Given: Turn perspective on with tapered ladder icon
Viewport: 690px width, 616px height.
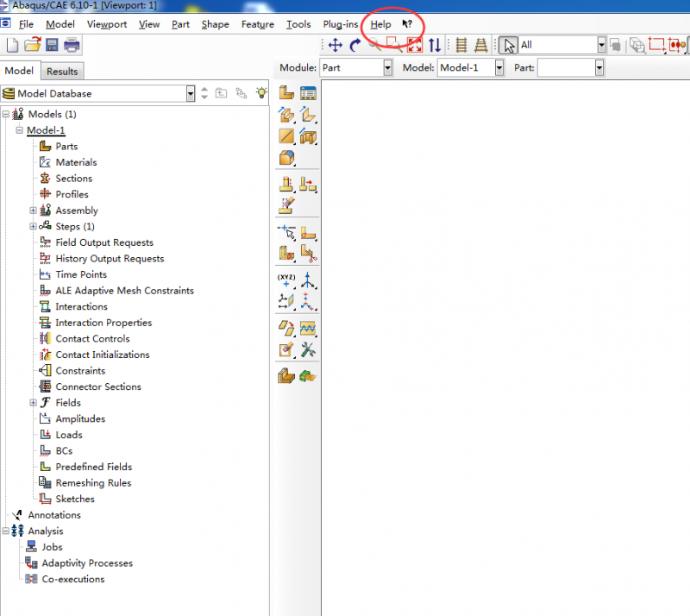Looking at the screenshot, I should 481,45.
